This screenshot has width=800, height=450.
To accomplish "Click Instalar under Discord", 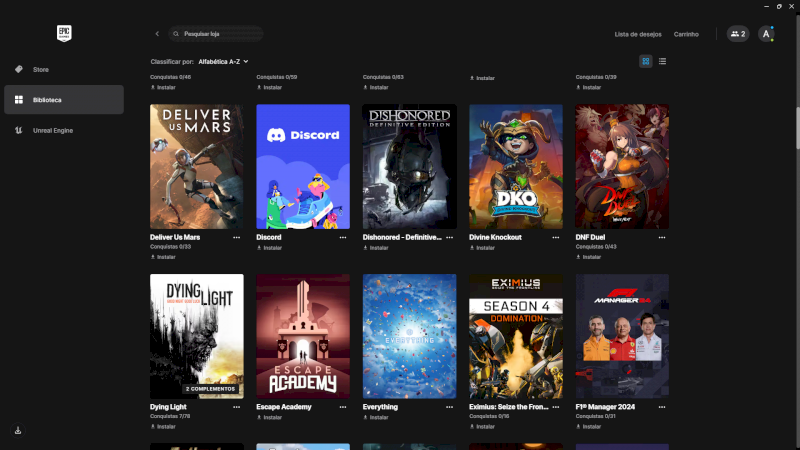I will (x=268, y=247).
